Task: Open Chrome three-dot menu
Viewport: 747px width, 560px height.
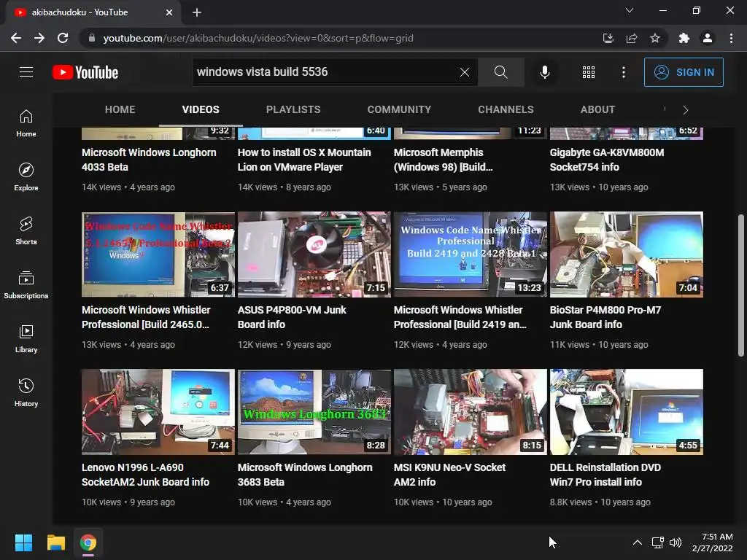Action: [731, 38]
